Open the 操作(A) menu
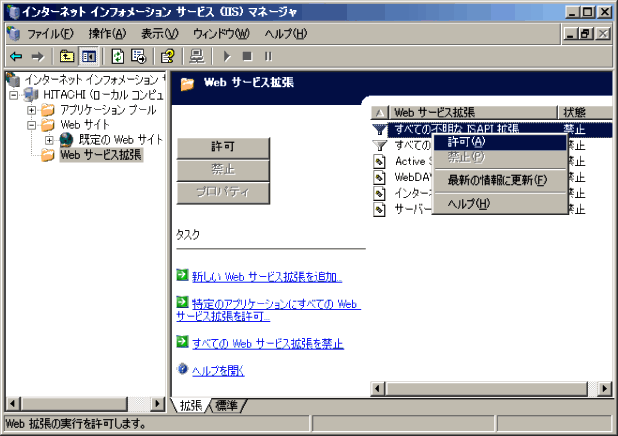Screen dimensions: 618x436 [107, 34]
